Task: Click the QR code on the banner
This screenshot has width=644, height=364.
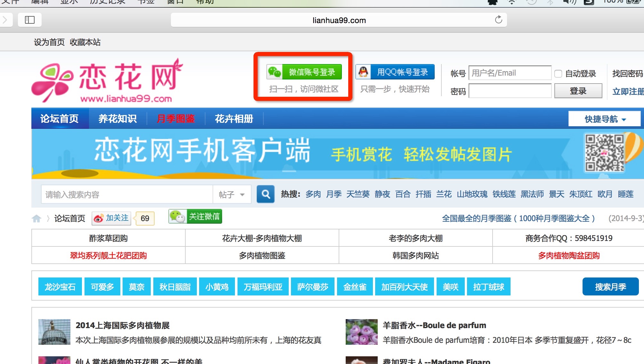Action: (x=604, y=153)
